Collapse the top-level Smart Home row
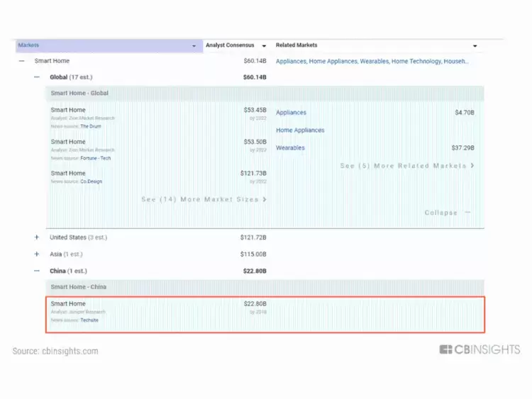 (x=21, y=62)
